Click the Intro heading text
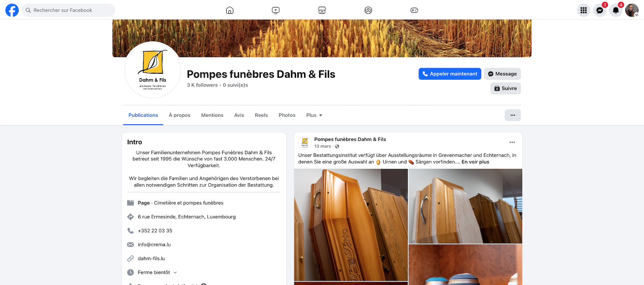Viewport: 644px width, 285px height. coord(135,142)
